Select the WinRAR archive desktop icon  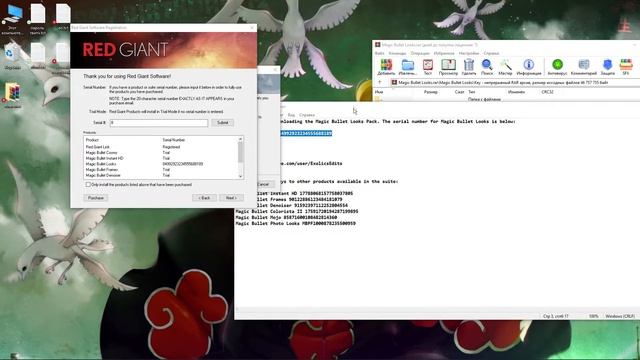pyautogui.click(x=12, y=96)
